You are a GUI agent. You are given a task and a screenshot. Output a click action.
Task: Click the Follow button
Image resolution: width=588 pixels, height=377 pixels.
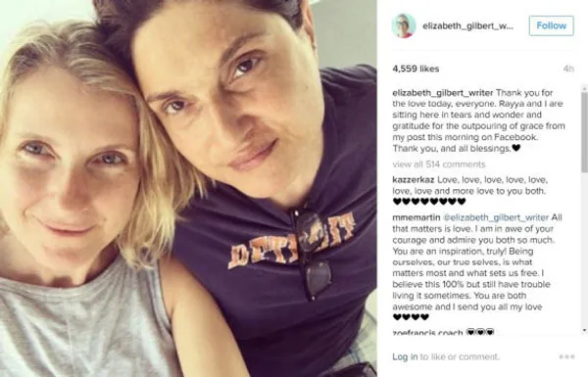pyautogui.click(x=551, y=25)
